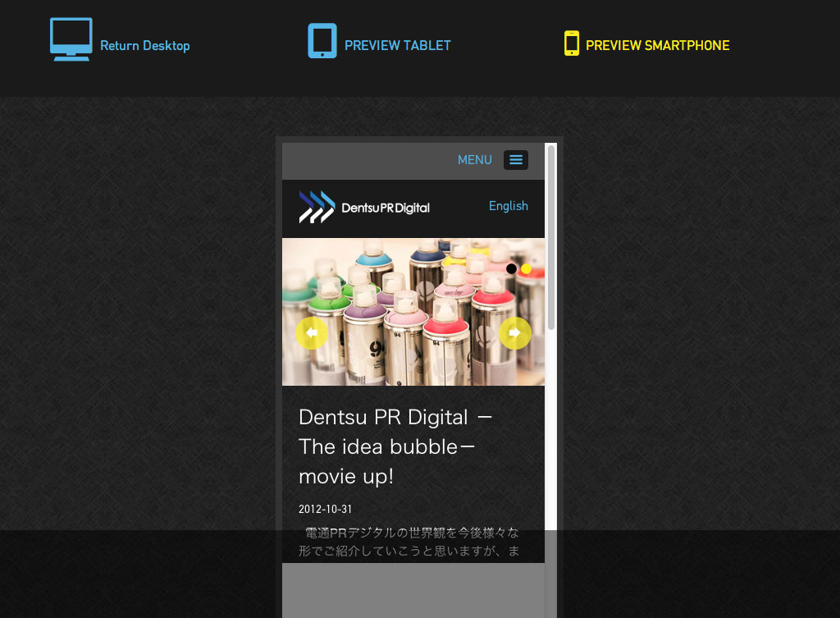Click the Dentsu PR Digital logo
The height and width of the screenshot is (618, 840).
pos(364,207)
